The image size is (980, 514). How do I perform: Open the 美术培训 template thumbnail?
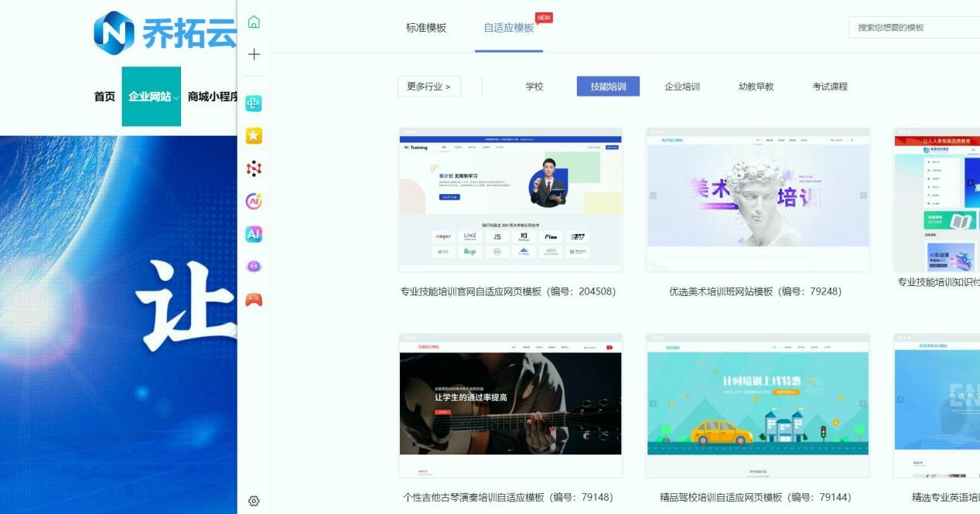(x=757, y=199)
